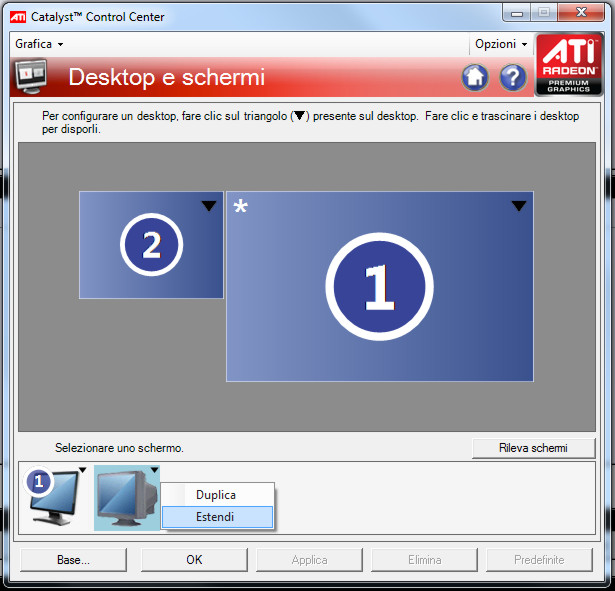Choose Estendi from the context menu
This screenshot has height=591, width=615.
(x=217, y=517)
